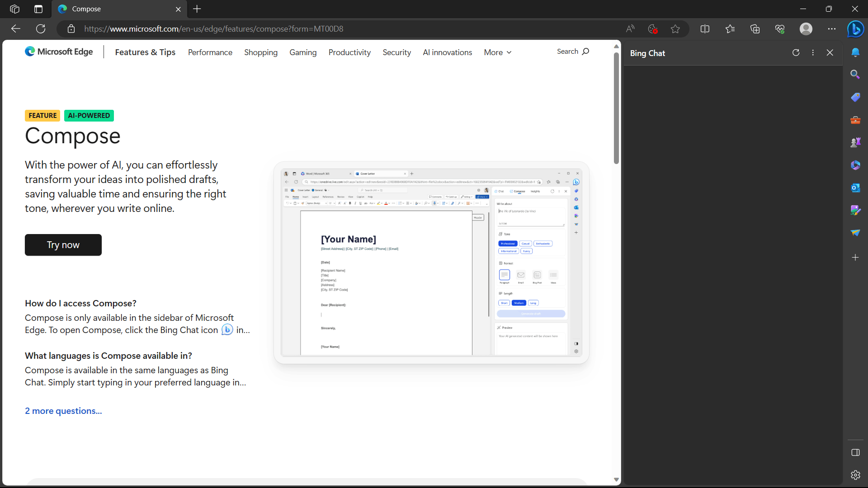Open a new browser tab
Viewport: 868px width, 488px height.
tap(197, 9)
